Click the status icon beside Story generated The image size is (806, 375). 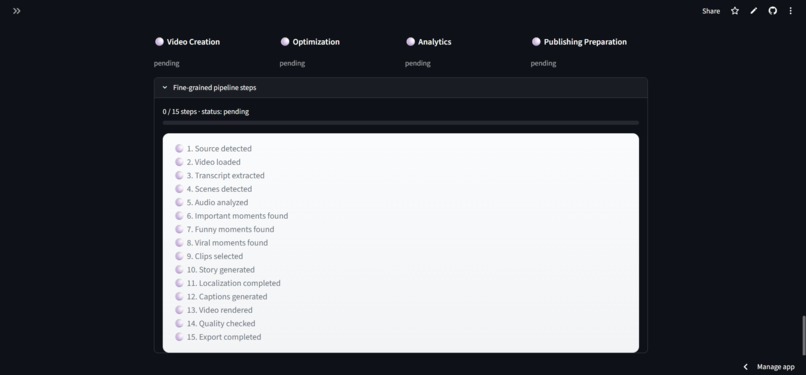point(179,269)
